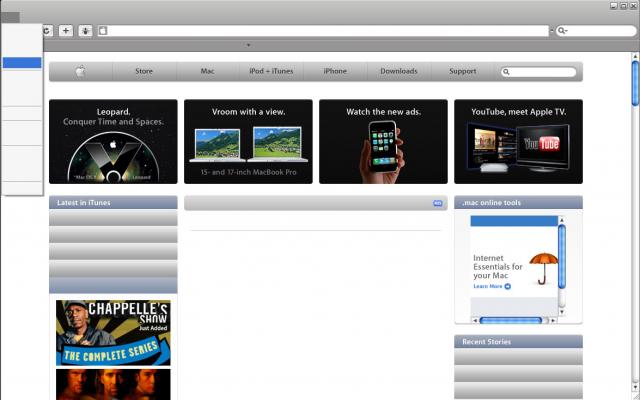Click the Apple favicon in the address bar
The height and width of the screenshot is (400, 640).
(103, 31)
